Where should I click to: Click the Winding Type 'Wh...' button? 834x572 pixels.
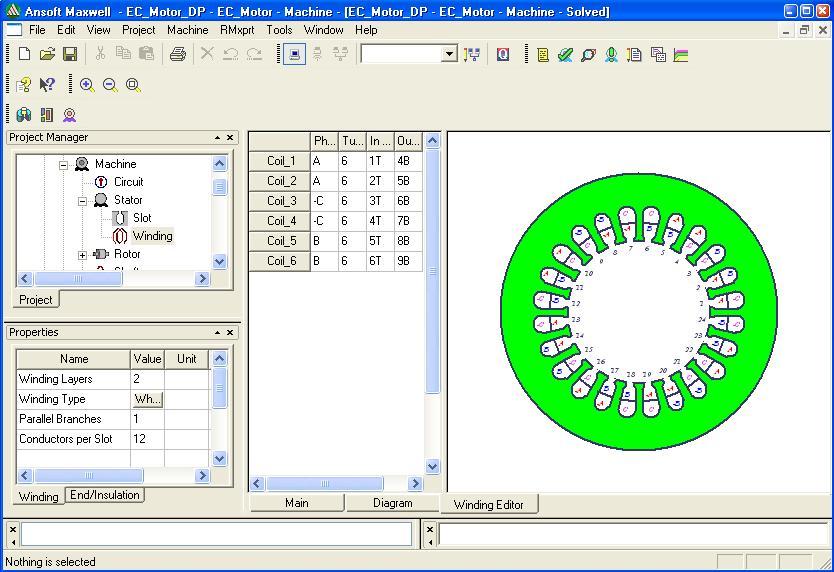[x=147, y=399]
